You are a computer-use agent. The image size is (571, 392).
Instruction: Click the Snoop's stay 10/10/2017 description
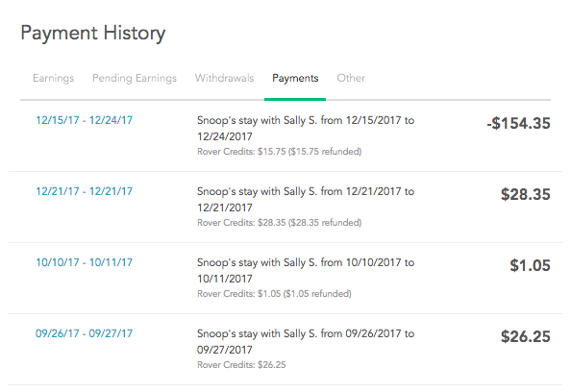click(306, 270)
